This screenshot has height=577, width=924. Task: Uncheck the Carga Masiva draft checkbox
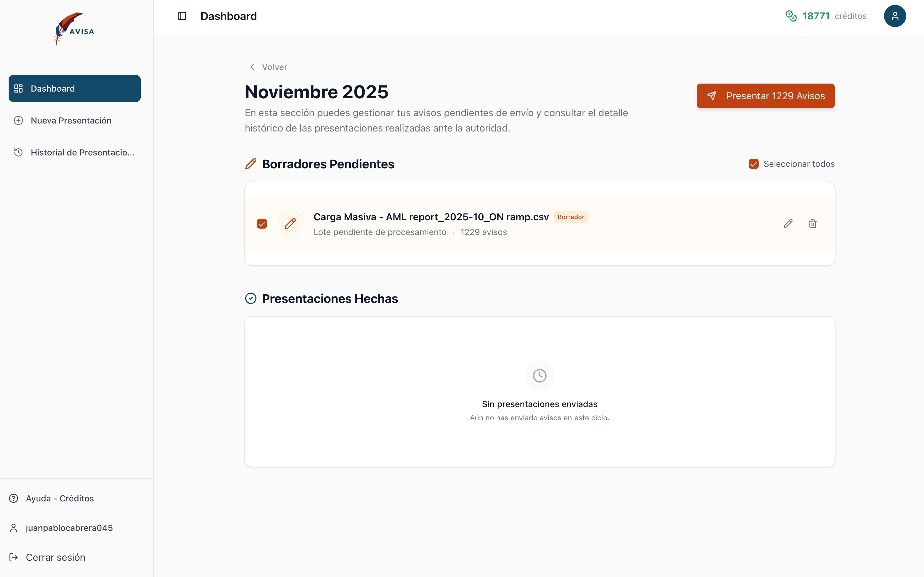coord(262,224)
